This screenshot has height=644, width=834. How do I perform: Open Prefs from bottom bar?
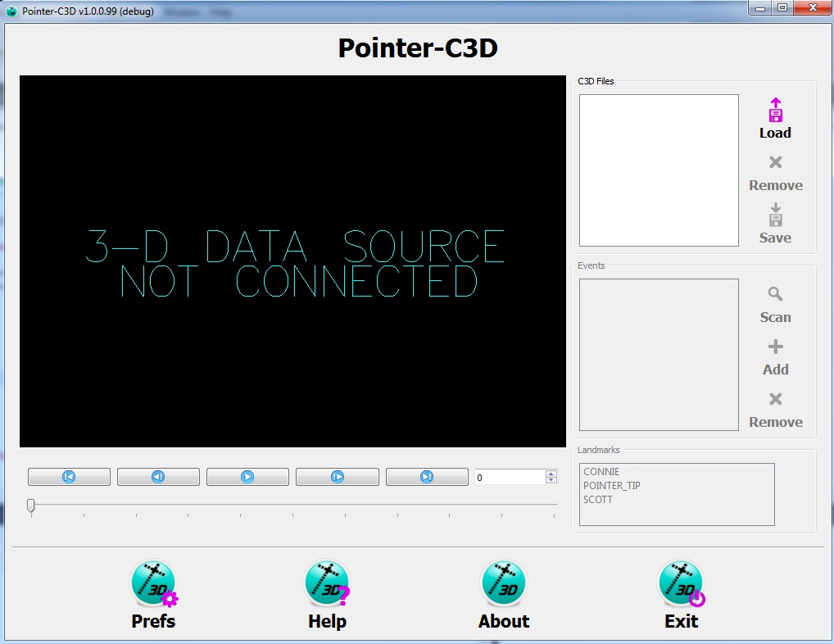pos(154,595)
